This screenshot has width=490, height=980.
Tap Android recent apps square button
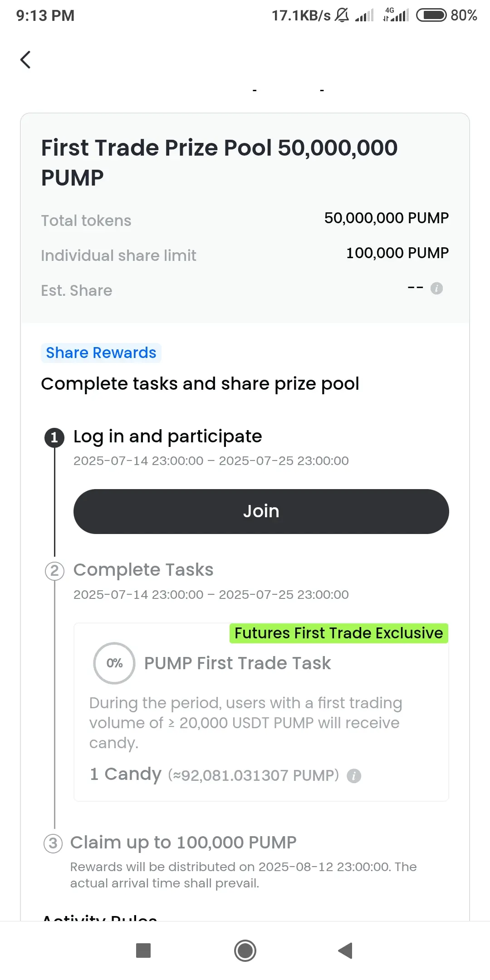point(143,951)
